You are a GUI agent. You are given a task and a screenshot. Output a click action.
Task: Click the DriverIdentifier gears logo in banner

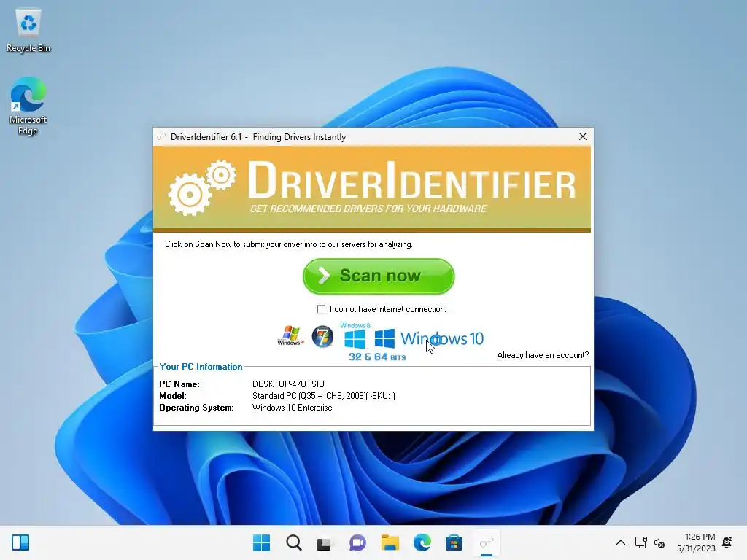pyautogui.click(x=202, y=187)
